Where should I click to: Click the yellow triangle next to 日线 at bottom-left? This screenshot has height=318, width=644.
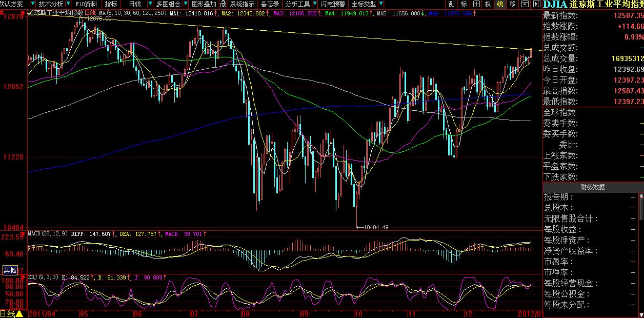[19, 314]
